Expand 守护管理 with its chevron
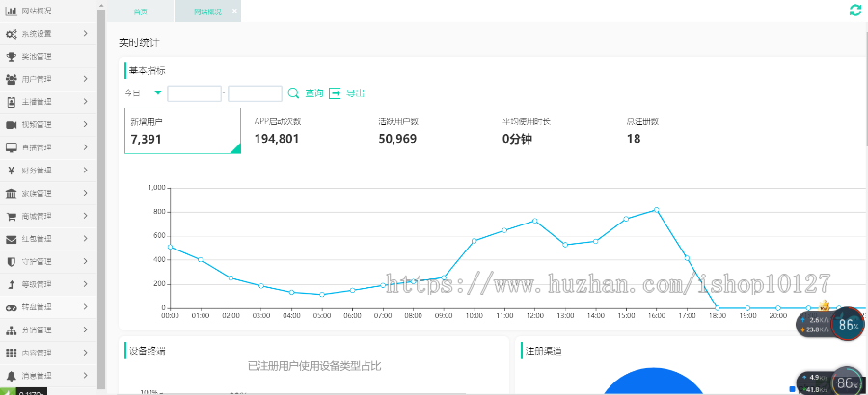The image size is (868, 395). pyautogui.click(x=85, y=262)
